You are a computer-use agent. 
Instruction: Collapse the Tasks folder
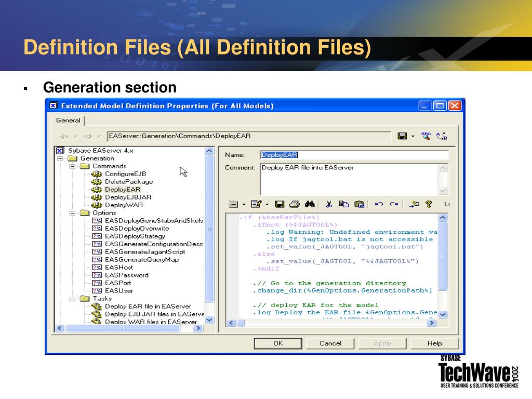(72, 299)
